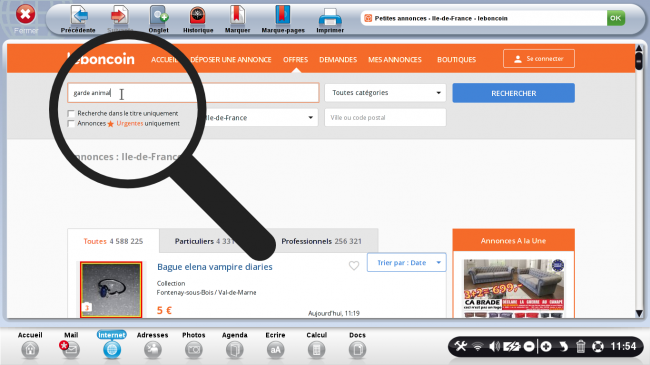Viewport: 650px width, 365px height.
Task: Check Annonces Urgentes uniquement
Action: pos(71,124)
